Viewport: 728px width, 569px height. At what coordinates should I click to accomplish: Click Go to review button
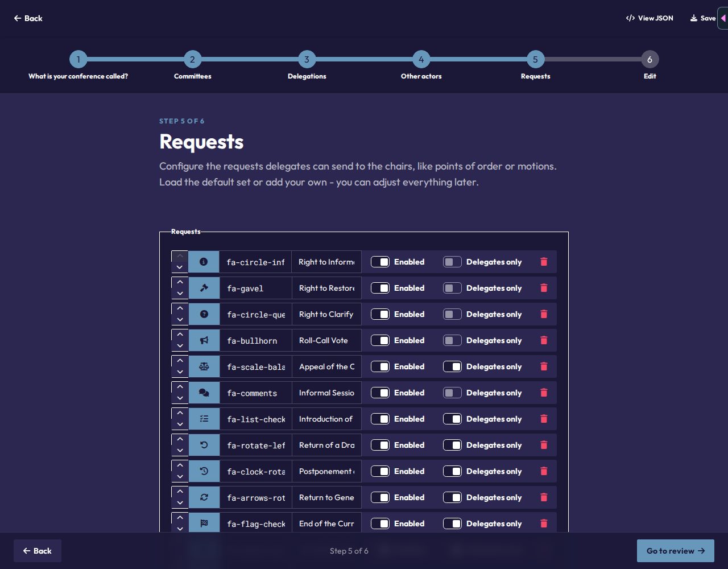pos(676,551)
